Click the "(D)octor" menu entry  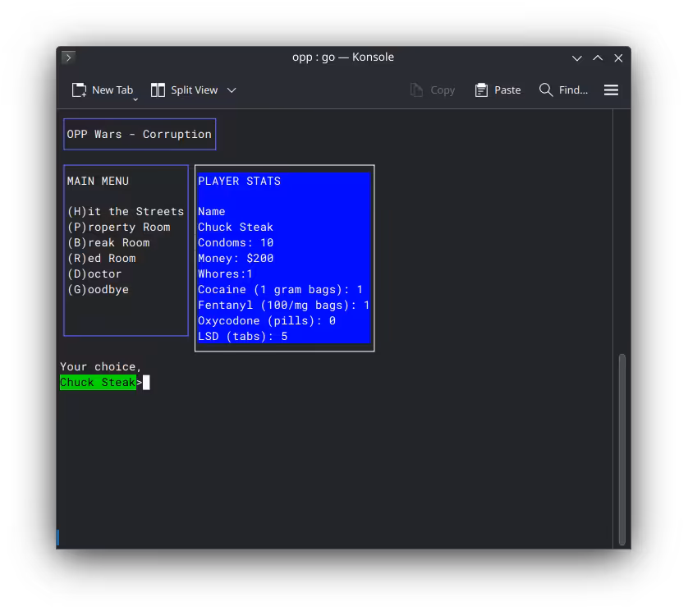pos(94,274)
